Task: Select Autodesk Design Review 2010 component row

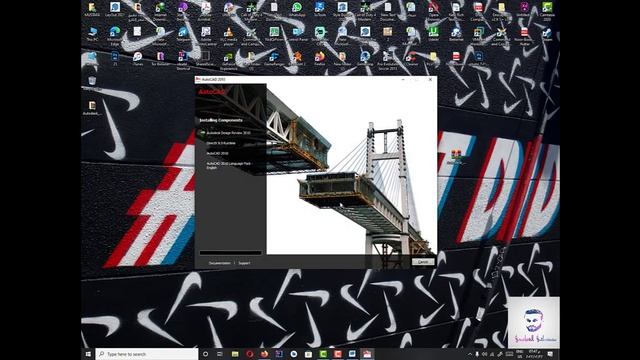Action: (x=228, y=133)
